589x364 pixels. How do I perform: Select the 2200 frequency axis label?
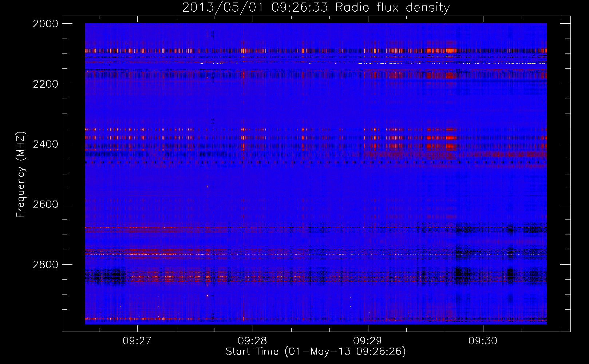point(46,84)
